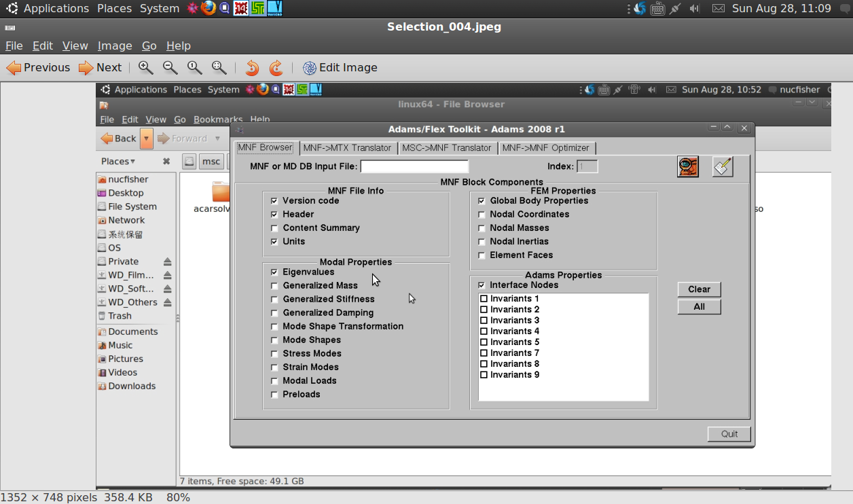The width and height of the screenshot is (853, 504).
Task: Click the Back button in File Browser
Action: pos(119,138)
